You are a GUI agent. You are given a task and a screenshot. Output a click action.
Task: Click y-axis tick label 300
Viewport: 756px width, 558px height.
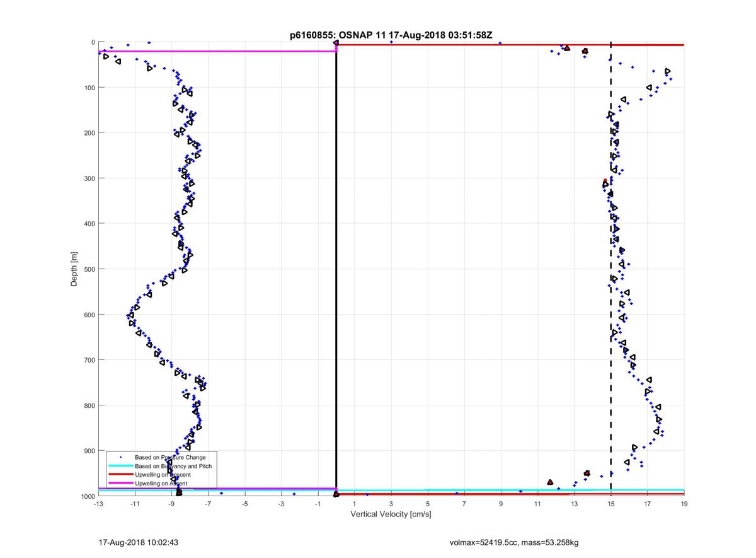click(x=88, y=178)
